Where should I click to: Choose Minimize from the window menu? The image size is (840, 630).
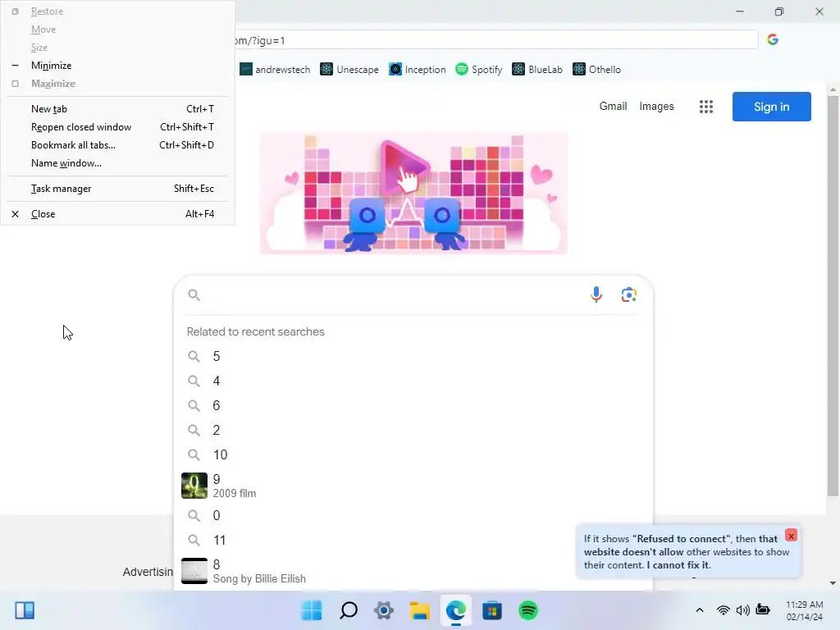(117, 66)
